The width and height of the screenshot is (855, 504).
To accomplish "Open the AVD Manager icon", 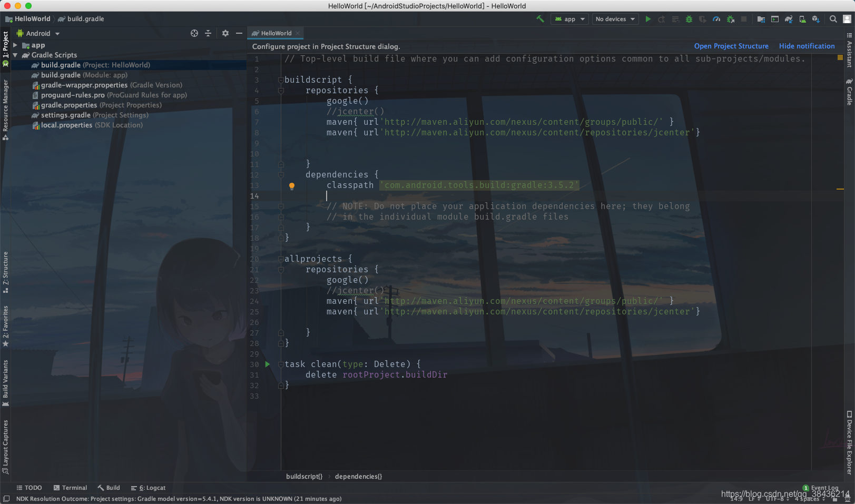I will [x=802, y=19].
